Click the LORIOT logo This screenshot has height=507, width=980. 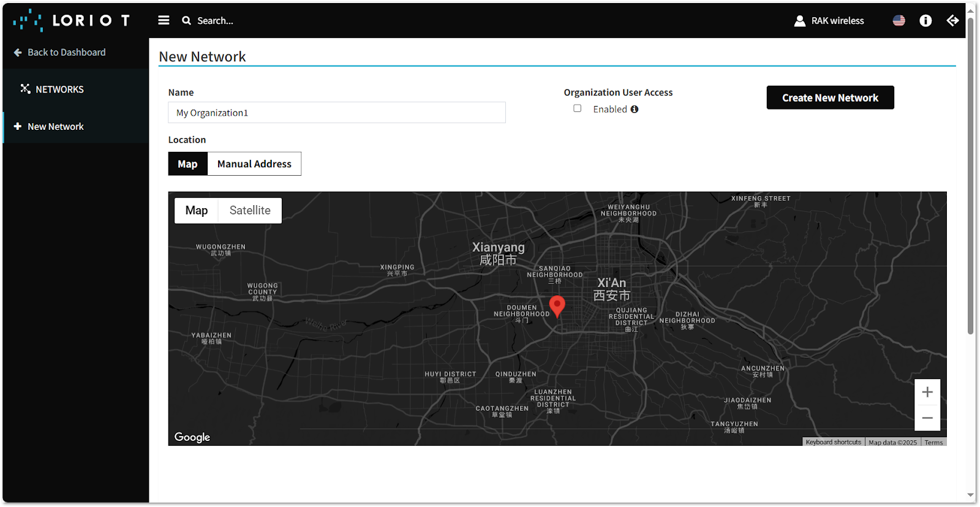click(71, 20)
